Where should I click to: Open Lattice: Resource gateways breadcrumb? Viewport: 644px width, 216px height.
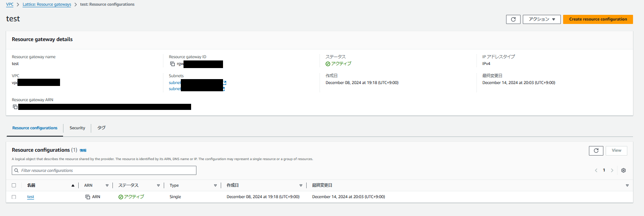47,5
